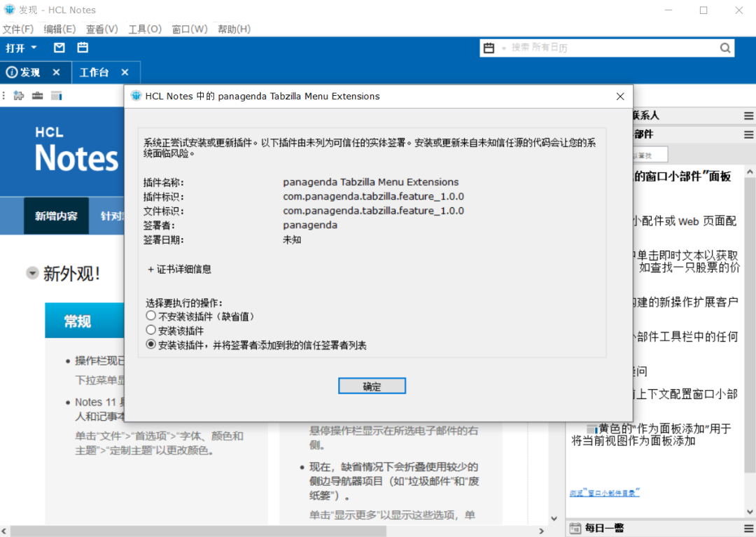The height and width of the screenshot is (537, 756).
Task: Open the contacts sidebar panel menu icon
Action: pyautogui.click(x=748, y=116)
